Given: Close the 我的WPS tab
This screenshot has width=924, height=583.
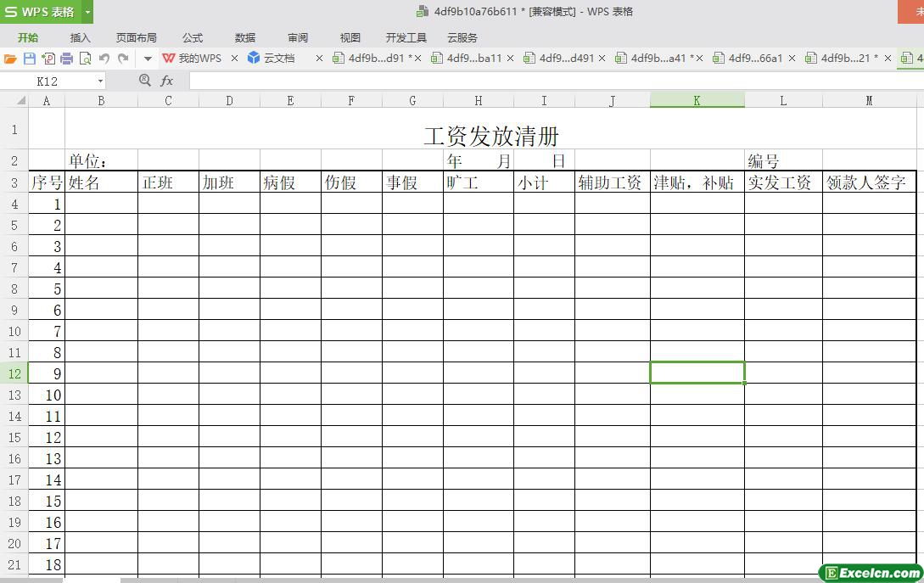Looking at the screenshot, I should (234, 58).
